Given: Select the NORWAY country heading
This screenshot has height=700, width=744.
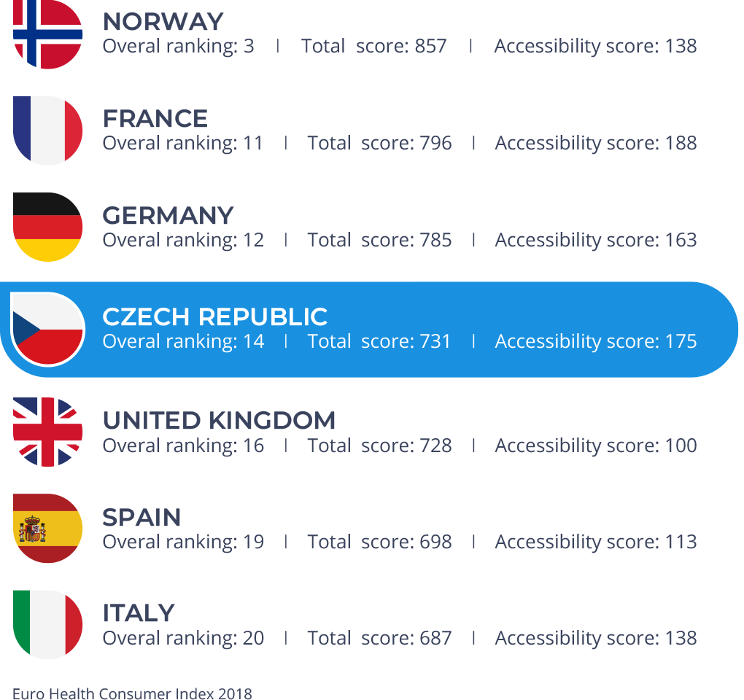Looking at the screenshot, I should point(163,21).
